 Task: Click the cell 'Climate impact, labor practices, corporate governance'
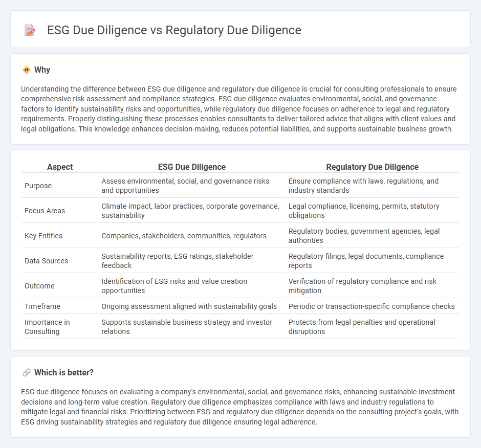192,211
